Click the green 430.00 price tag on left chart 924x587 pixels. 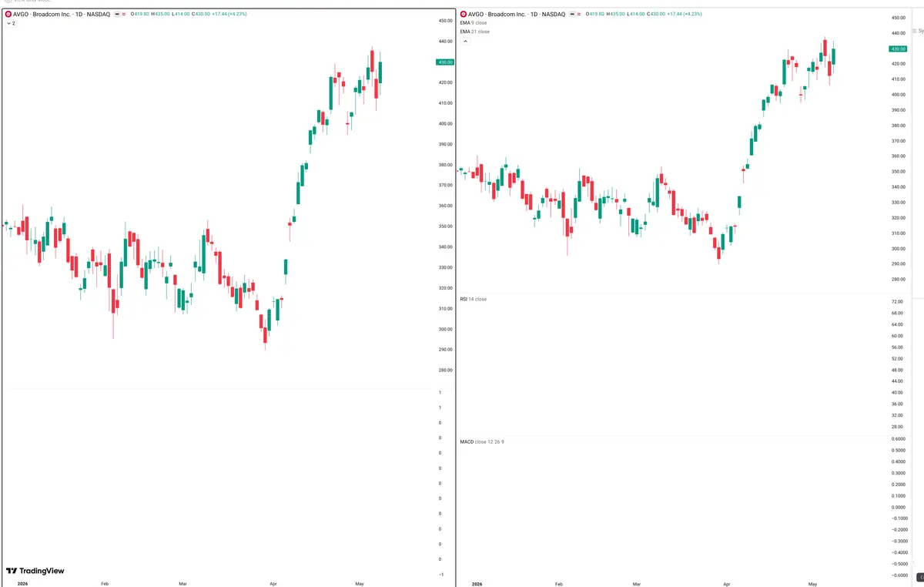(445, 62)
